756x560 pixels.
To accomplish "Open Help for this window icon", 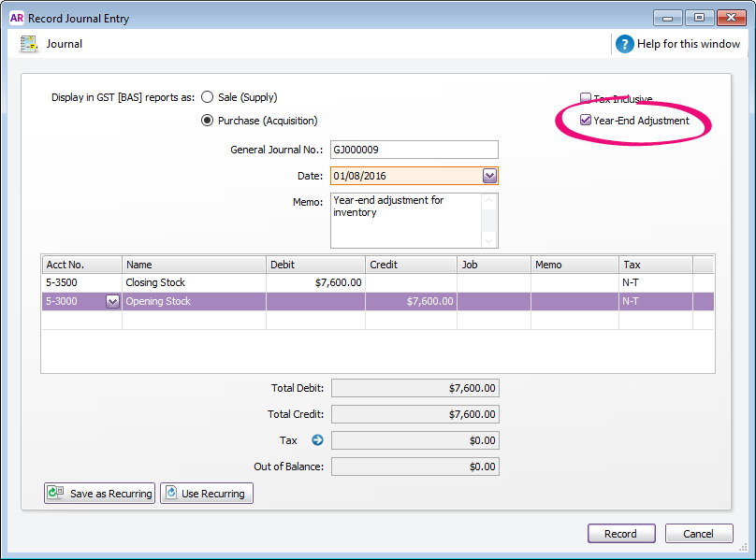I will (x=624, y=44).
